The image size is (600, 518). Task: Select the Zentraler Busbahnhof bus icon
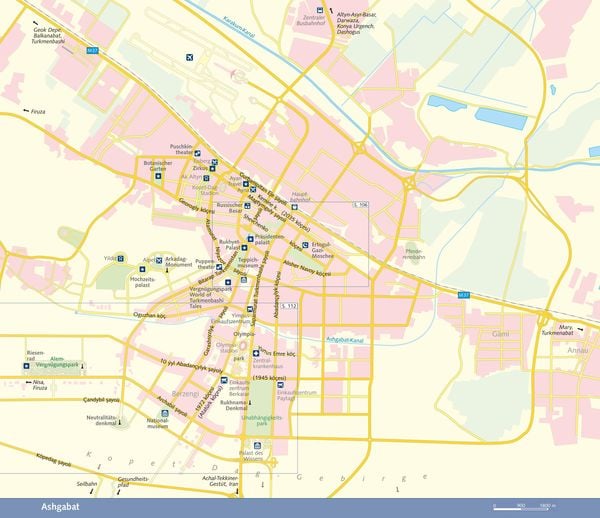click(320, 10)
